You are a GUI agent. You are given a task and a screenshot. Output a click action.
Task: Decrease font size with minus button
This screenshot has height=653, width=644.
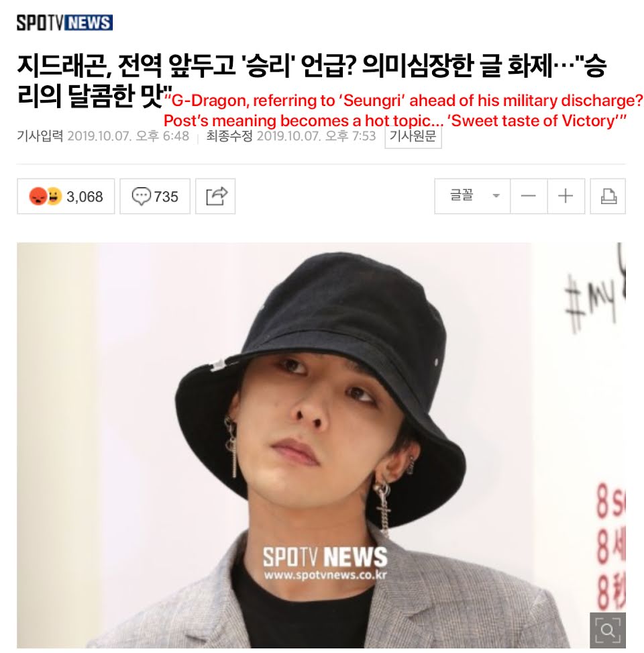[x=529, y=196]
